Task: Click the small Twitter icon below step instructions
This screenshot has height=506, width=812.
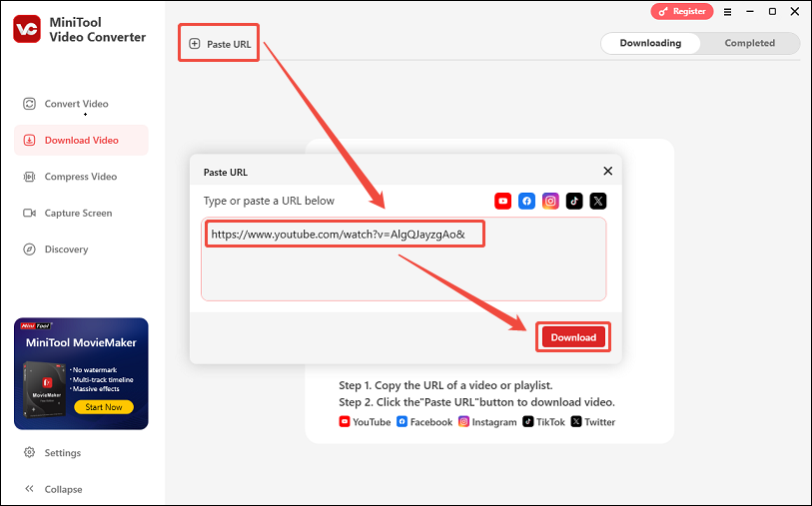Action: tap(576, 421)
